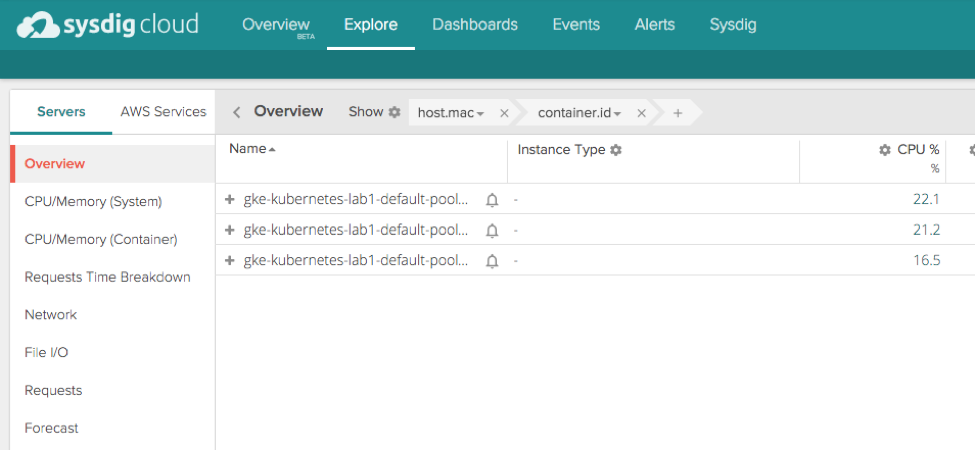975x450 pixels.
Task: Go to the Events tab
Action: pyautogui.click(x=576, y=25)
